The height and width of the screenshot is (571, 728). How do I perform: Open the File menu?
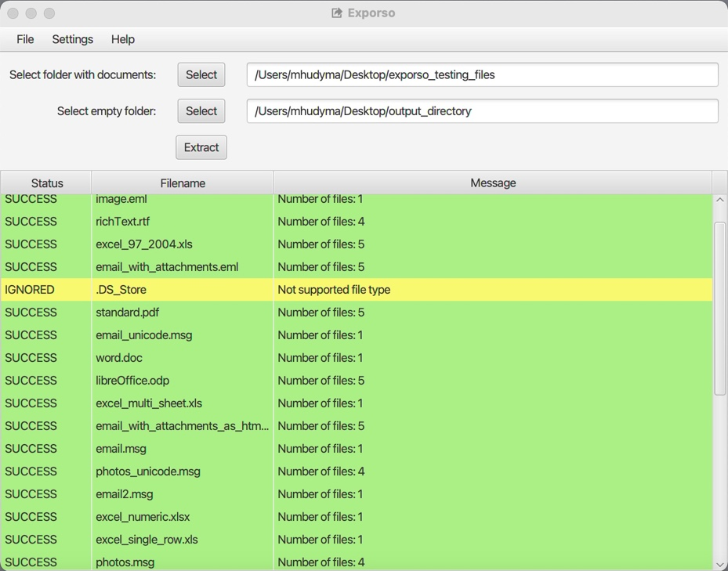[x=25, y=39]
